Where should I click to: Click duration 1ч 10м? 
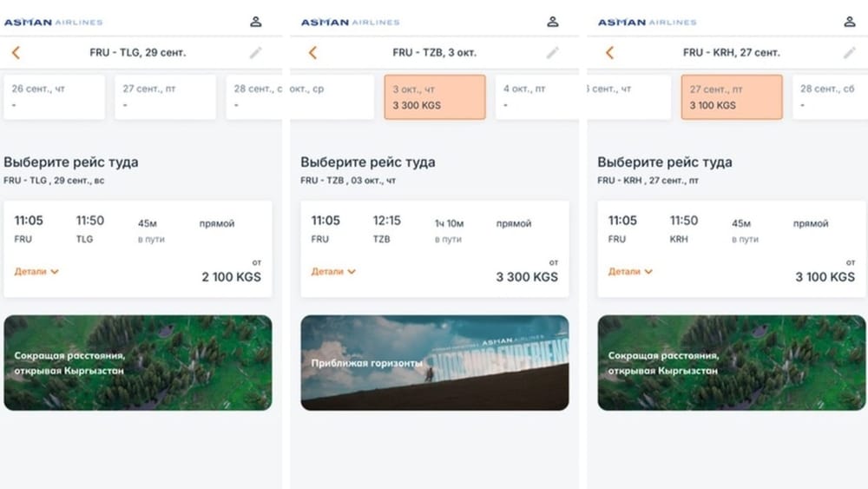coord(449,224)
